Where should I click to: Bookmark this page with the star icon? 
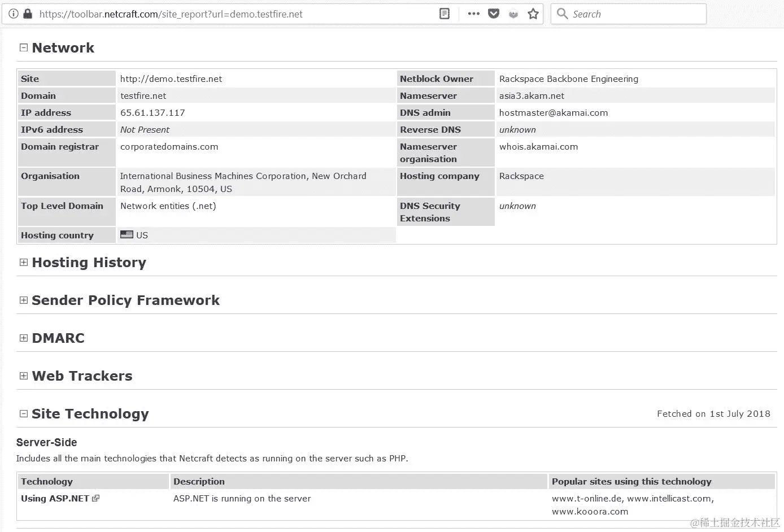click(533, 14)
